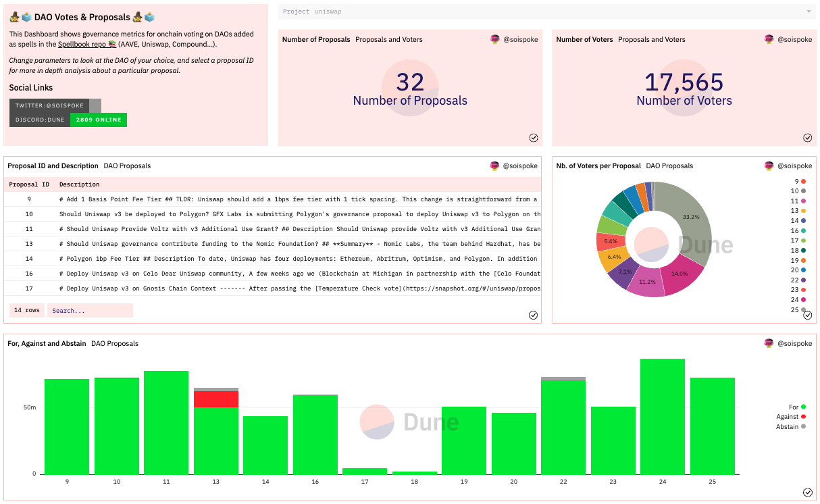Toggle the Against series in bar legend
The width and height of the screenshot is (820, 504).
pos(791,417)
